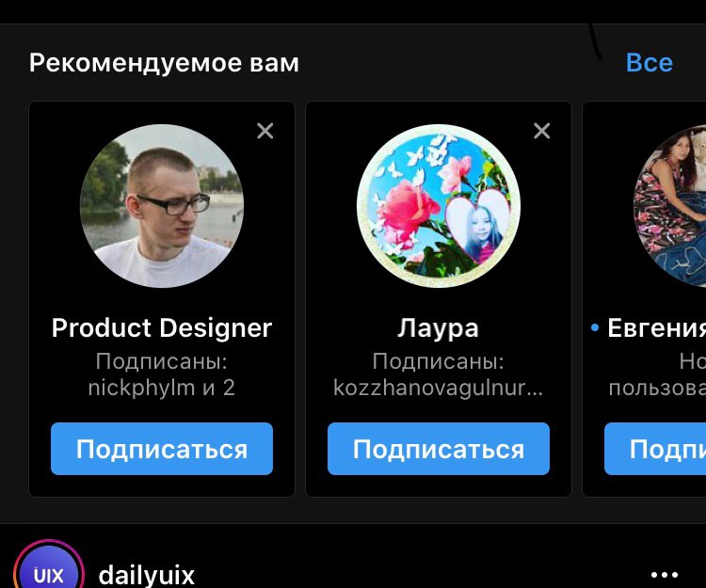Follow Product Designer with the Подписаться button
Viewport: 706px width, 588px height.
162,449
